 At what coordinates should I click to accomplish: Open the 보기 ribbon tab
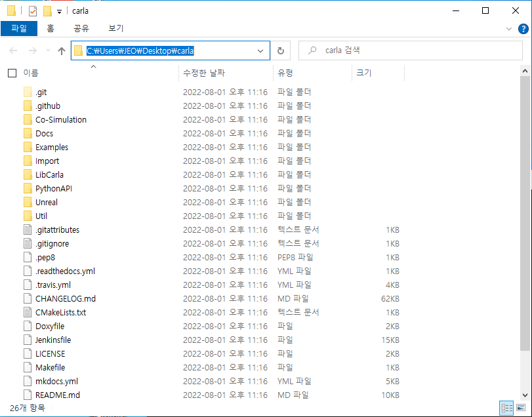click(115, 28)
